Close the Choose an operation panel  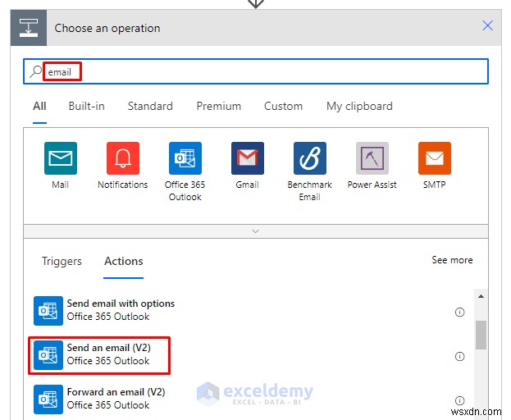click(487, 25)
